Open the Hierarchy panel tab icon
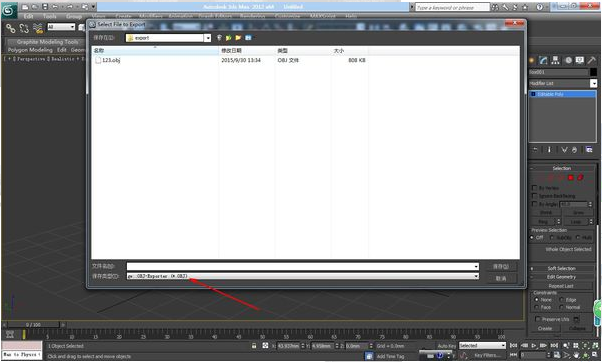602x362 pixels. pos(555,60)
